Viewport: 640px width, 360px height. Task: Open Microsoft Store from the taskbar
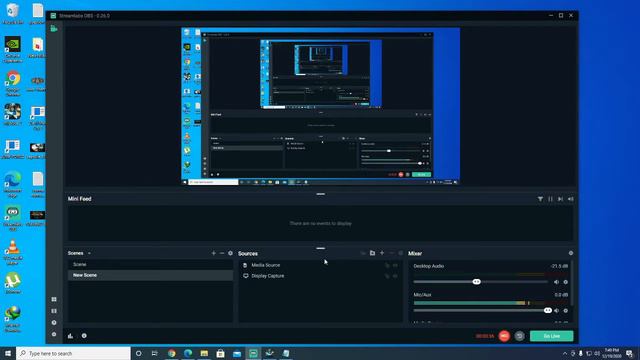tap(220, 353)
